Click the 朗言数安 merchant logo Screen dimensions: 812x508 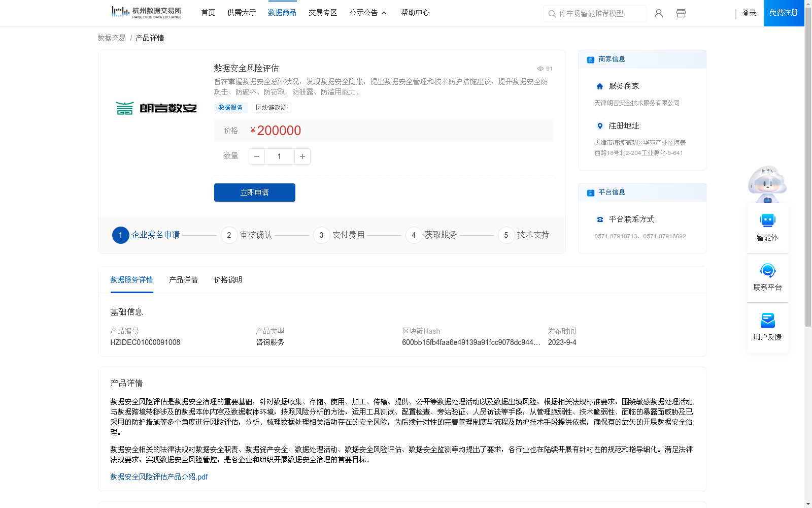156,108
